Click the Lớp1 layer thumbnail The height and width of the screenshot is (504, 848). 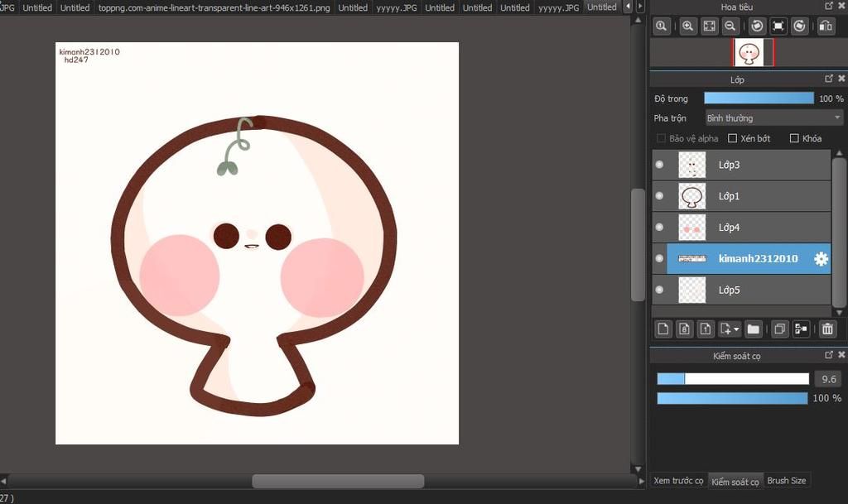(x=692, y=196)
